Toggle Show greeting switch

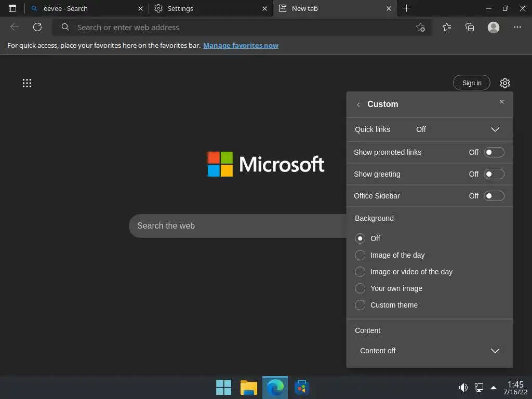coord(494,174)
